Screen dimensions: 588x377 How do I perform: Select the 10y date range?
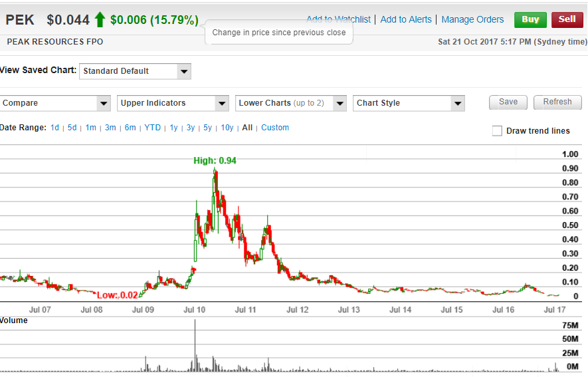pos(227,128)
